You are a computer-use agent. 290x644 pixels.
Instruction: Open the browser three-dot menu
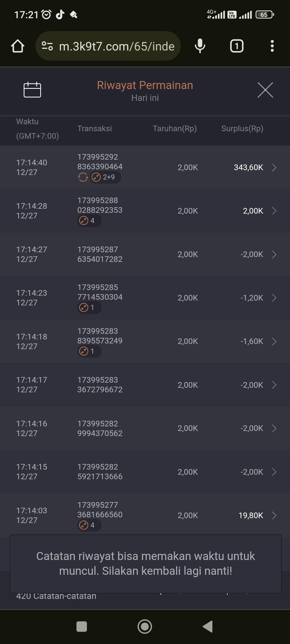click(272, 46)
